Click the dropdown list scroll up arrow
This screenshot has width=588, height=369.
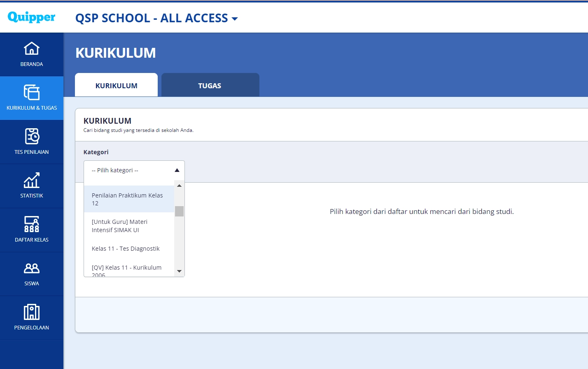179,186
